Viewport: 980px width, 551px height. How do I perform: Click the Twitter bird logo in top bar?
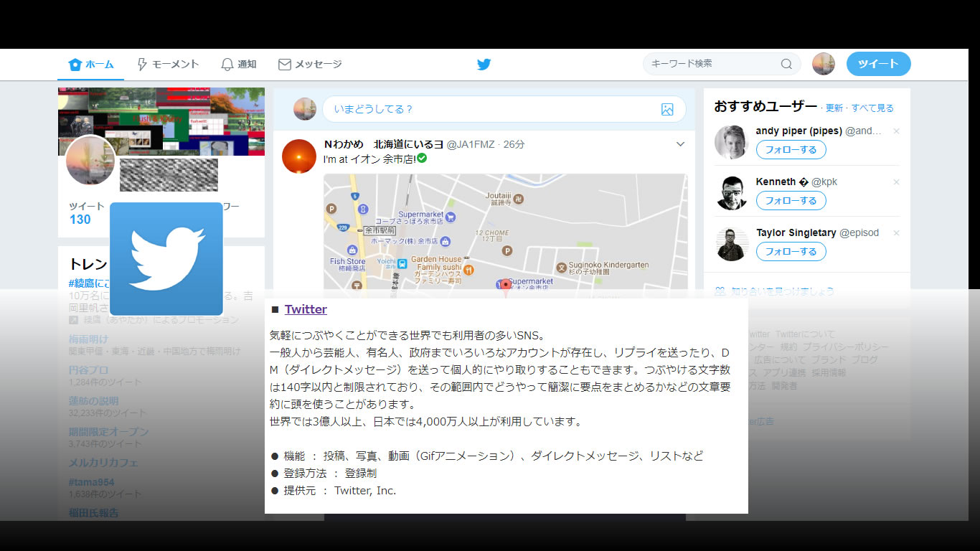tap(484, 65)
